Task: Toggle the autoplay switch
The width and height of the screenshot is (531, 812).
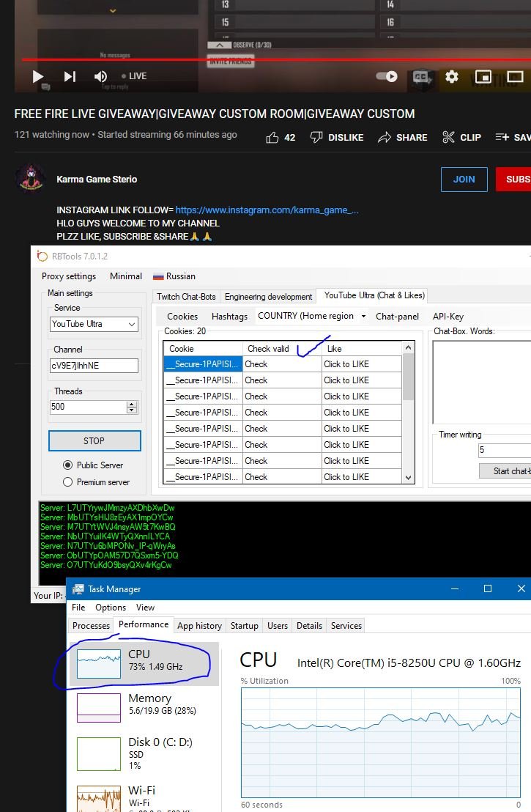Action: point(387,76)
